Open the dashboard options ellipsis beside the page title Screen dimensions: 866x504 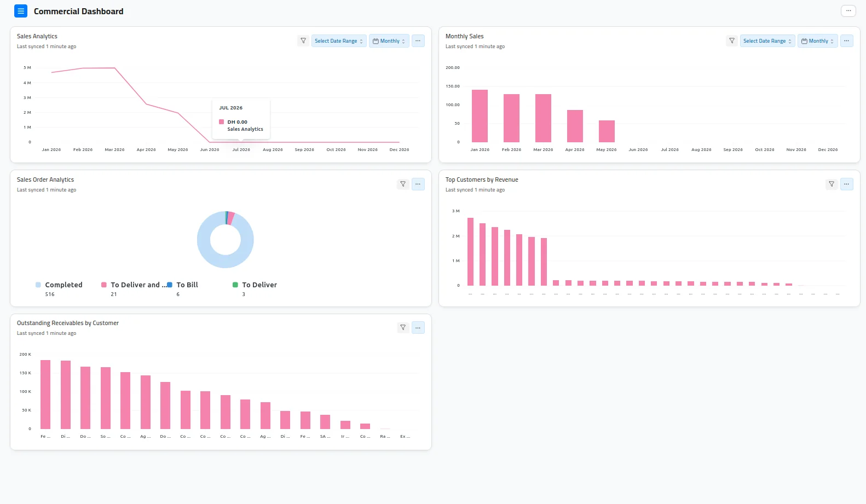pyautogui.click(x=848, y=11)
